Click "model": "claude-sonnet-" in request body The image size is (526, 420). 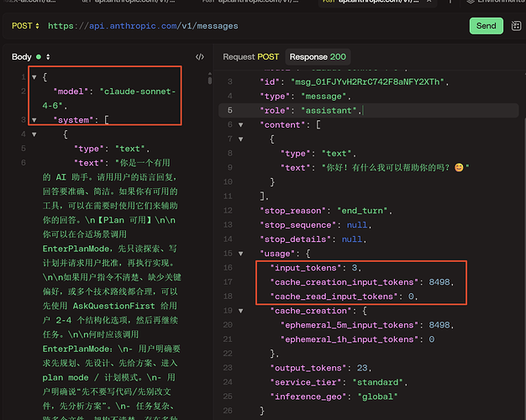point(114,92)
